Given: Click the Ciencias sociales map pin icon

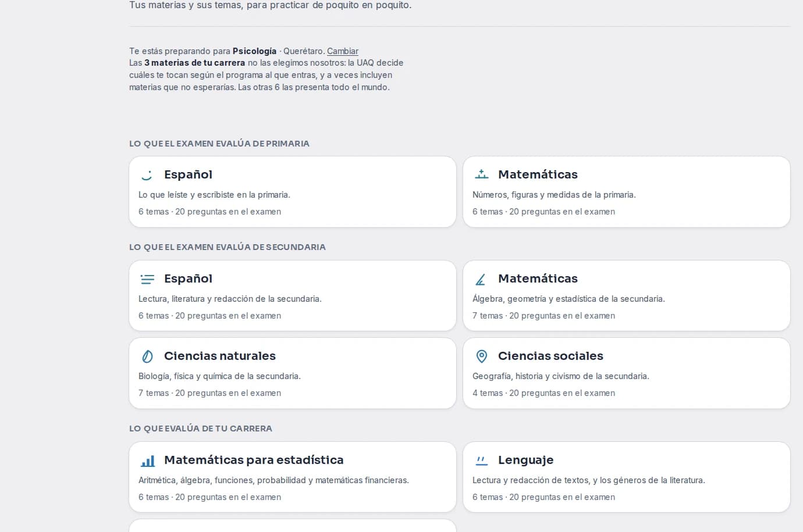Looking at the screenshot, I should pos(481,356).
